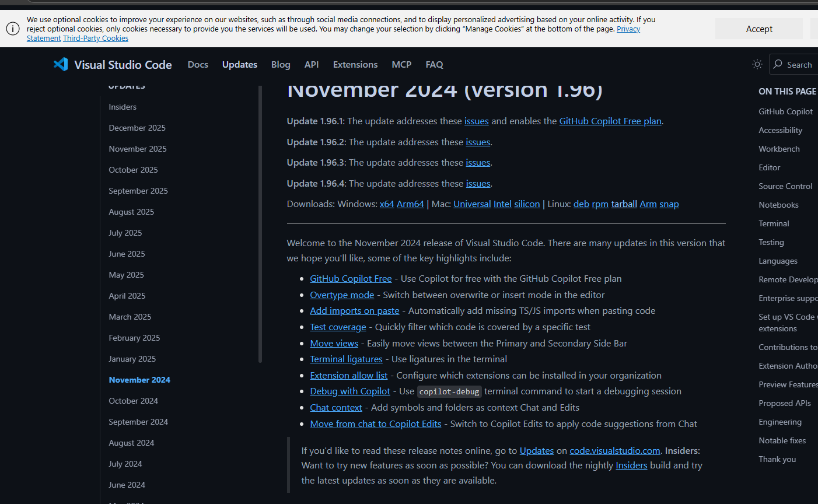Screen dimensions: 818x504
Task: Open the Updates nav item
Action: (240, 64)
